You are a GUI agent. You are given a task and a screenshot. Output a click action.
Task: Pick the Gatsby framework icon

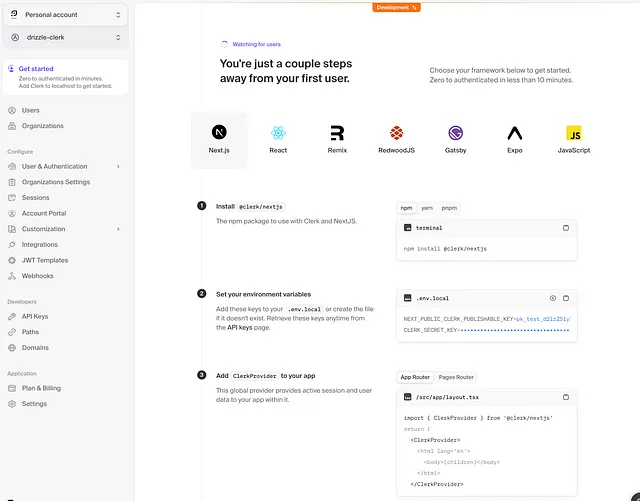(x=456, y=133)
